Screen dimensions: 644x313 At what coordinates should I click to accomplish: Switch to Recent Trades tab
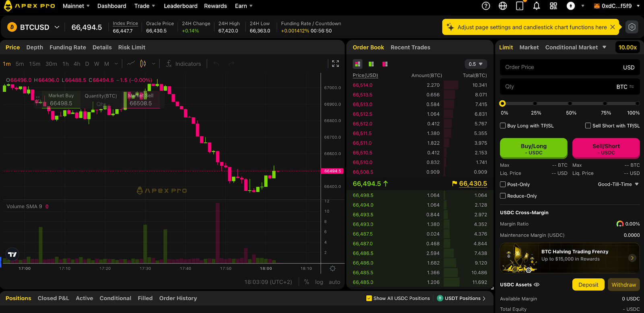tap(410, 48)
